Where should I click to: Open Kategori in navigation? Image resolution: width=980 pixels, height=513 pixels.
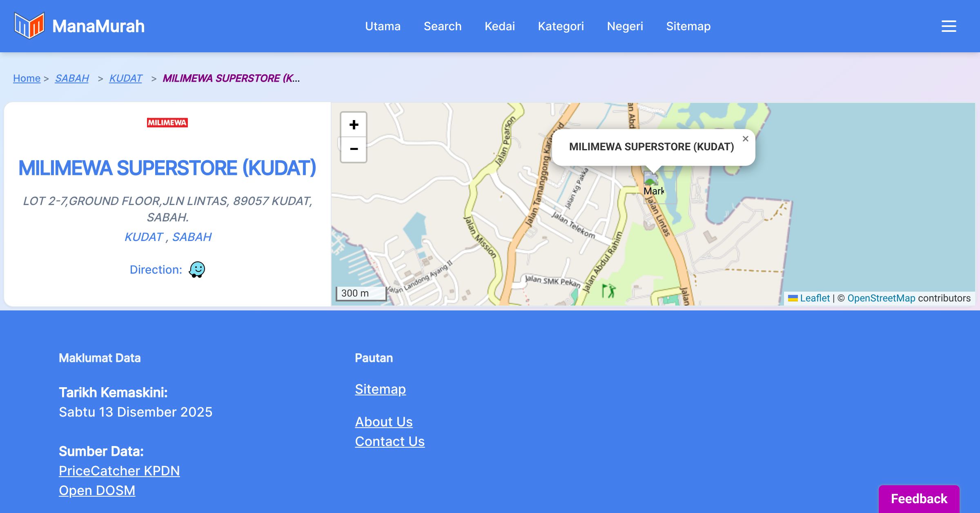561,26
